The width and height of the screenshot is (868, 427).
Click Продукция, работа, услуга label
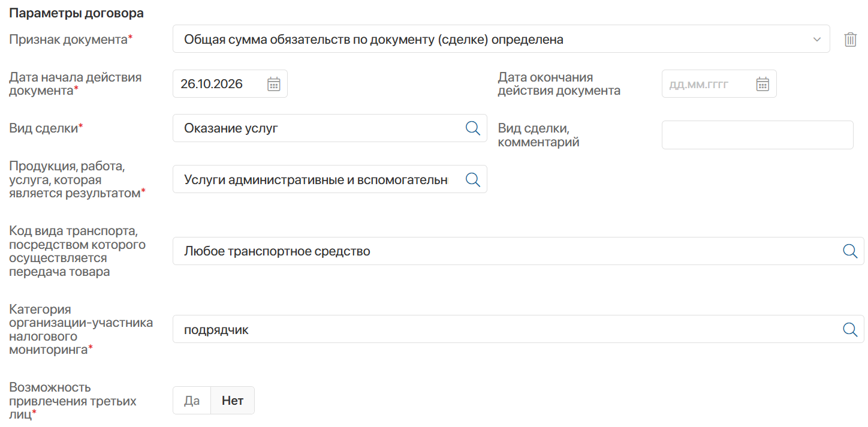coord(77,179)
